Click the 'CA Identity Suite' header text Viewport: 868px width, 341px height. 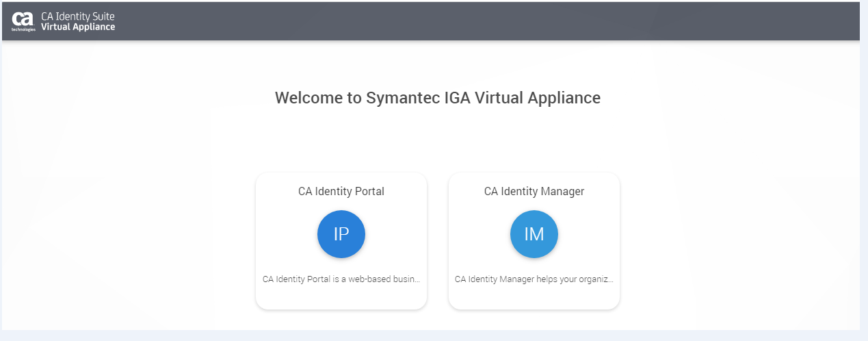tap(78, 16)
